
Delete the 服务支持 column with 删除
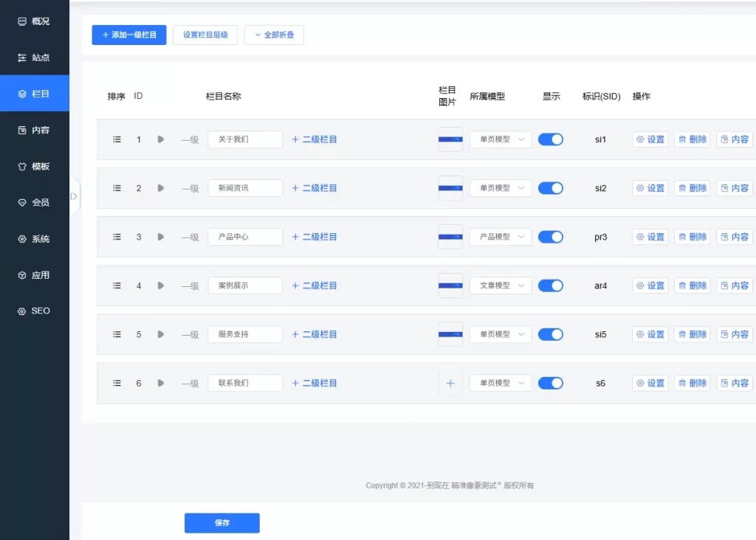[692, 334]
